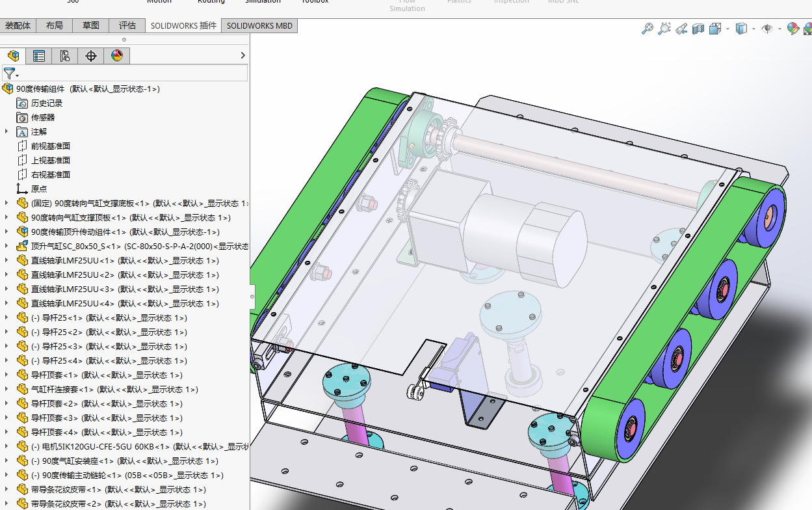The height and width of the screenshot is (510, 812).
Task: Switch to the FeatureManager design tree tab
Action: tap(13, 56)
